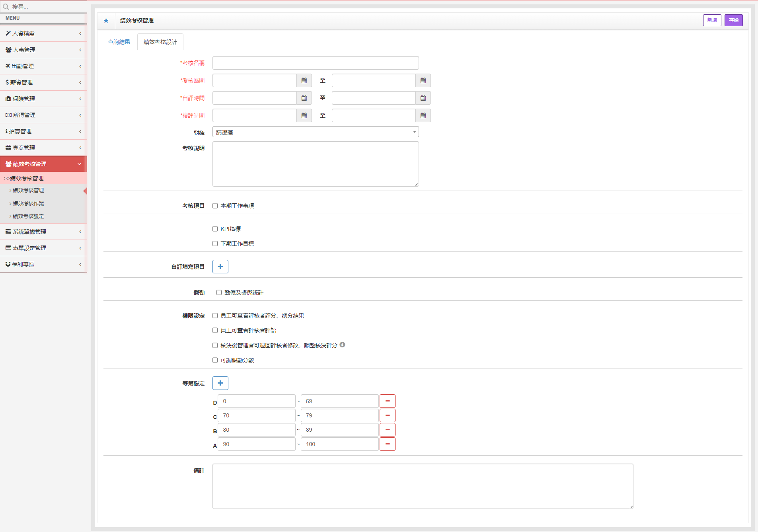Remove the A grade row

(x=388, y=444)
